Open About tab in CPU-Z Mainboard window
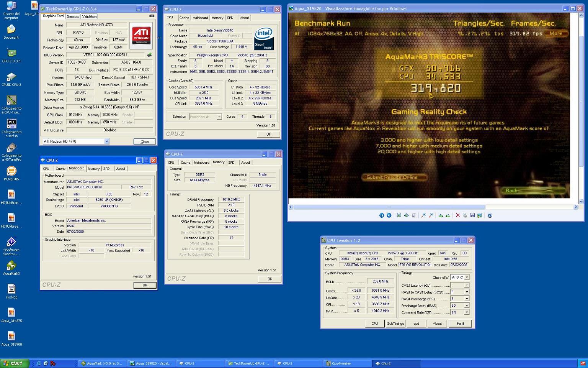 tap(121, 169)
